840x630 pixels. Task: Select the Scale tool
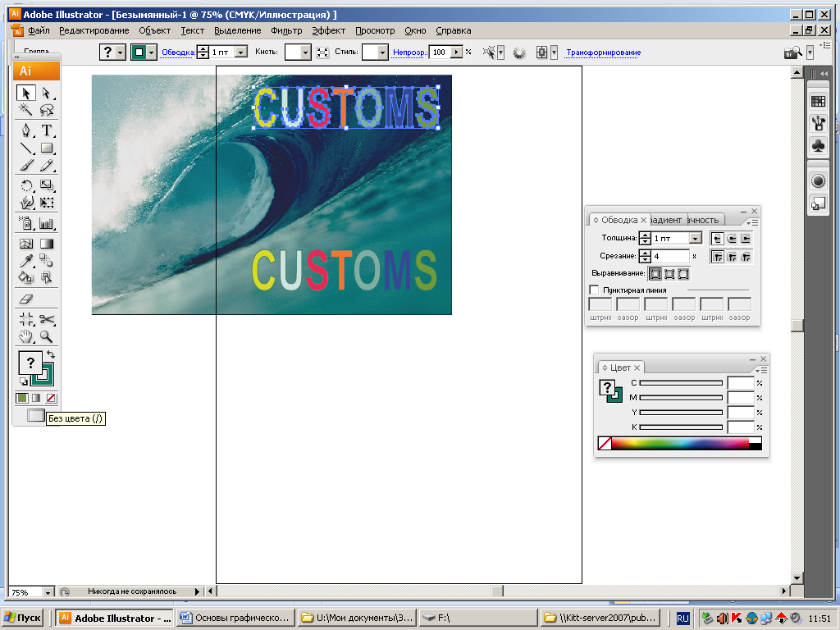[47, 185]
